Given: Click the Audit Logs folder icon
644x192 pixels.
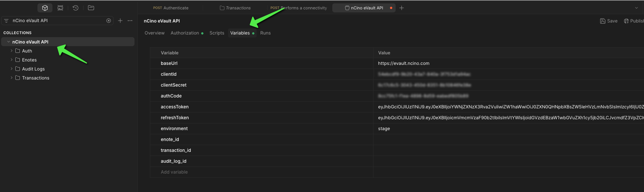Looking at the screenshot, I should (x=18, y=69).
